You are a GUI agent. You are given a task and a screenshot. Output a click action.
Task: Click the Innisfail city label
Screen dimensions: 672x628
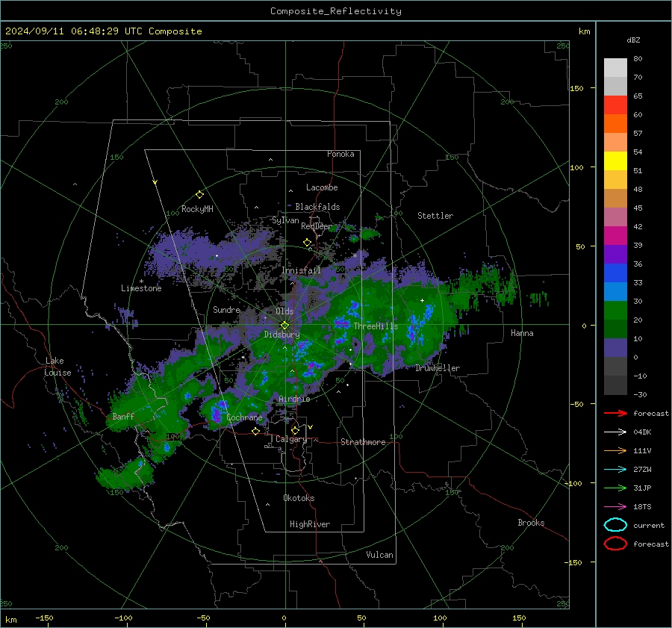tap(301, 270)
